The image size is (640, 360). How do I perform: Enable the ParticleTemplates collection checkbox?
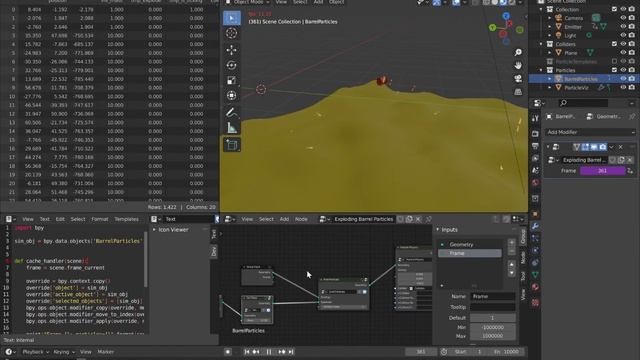(x=614, y=62)
